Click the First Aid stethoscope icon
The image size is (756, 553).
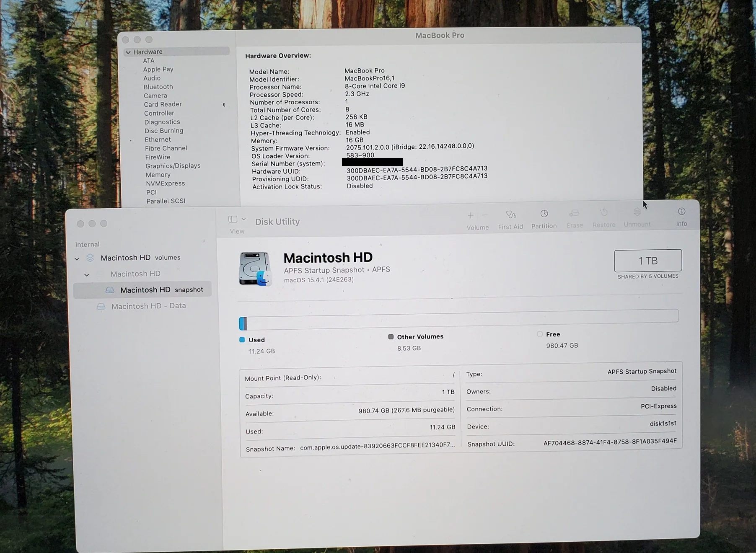510,214
